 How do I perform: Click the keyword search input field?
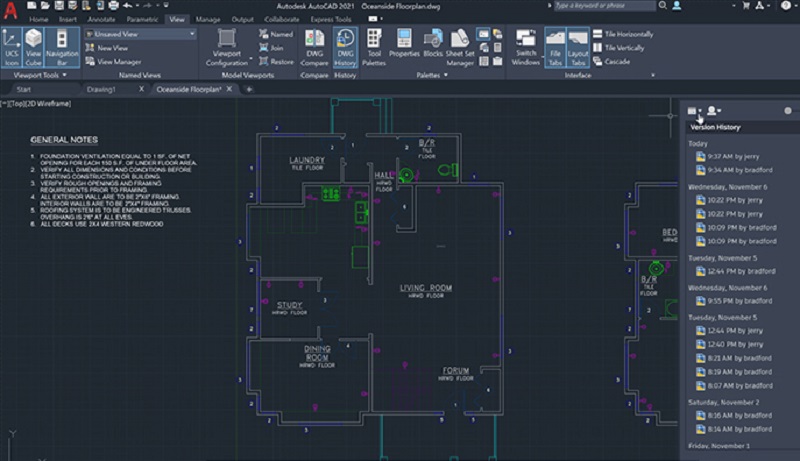605,6
